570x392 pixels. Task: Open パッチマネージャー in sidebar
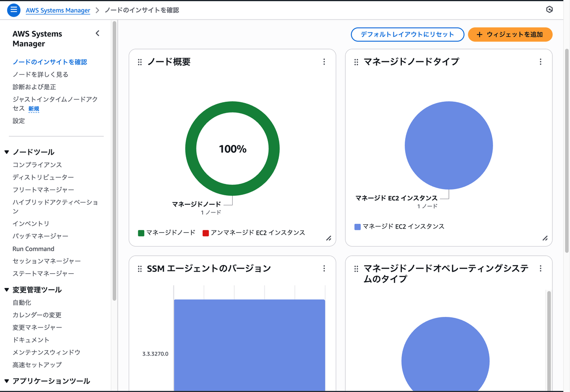(40, 236)
